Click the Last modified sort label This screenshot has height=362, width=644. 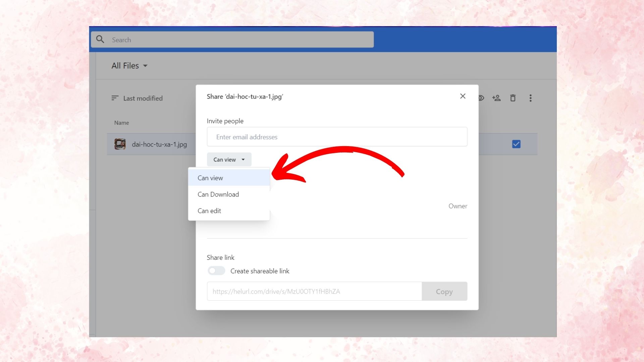[x=143, y=98]
